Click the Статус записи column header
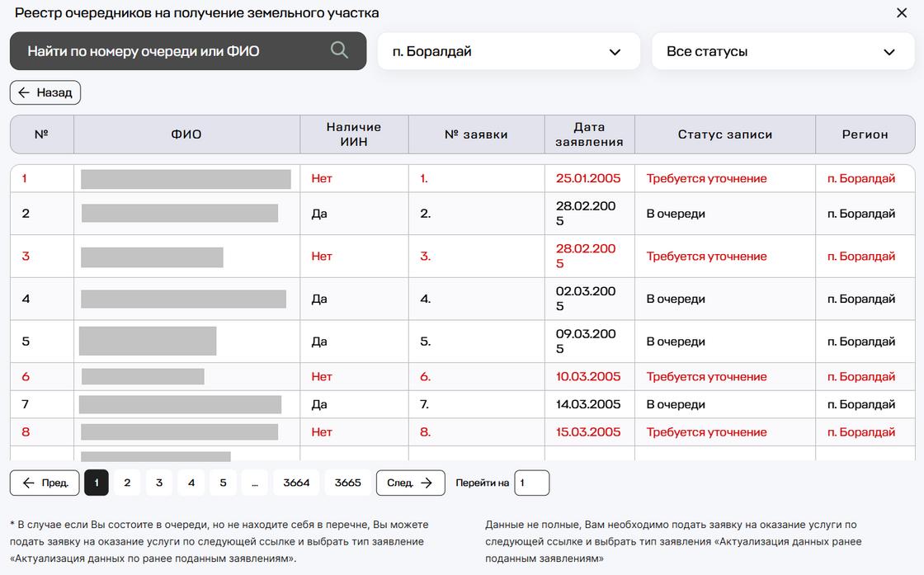 click(x=724, y=134)
